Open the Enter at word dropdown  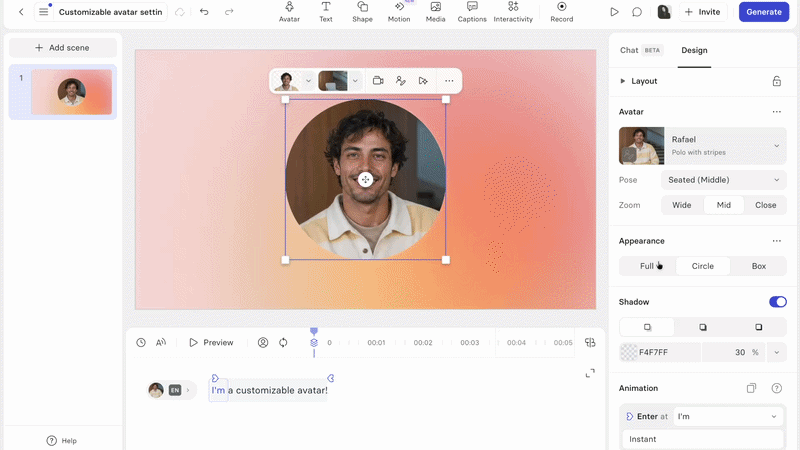728,416
